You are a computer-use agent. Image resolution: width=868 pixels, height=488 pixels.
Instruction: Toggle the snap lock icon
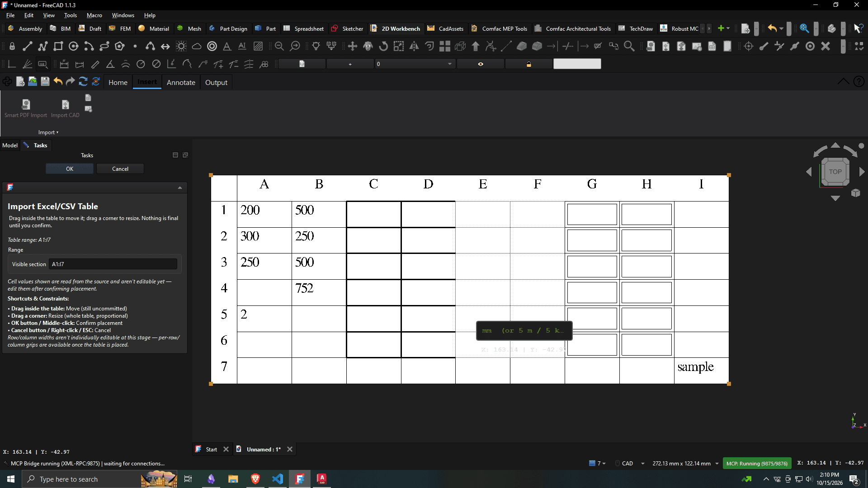pos(12,46)
